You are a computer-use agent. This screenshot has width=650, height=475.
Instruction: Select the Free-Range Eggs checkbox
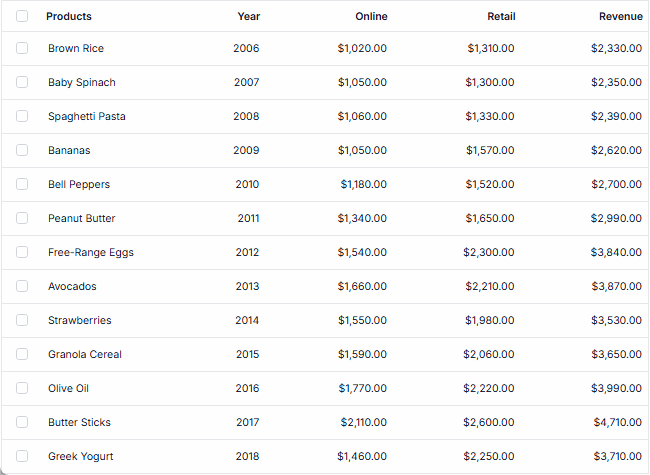[22, 252]
